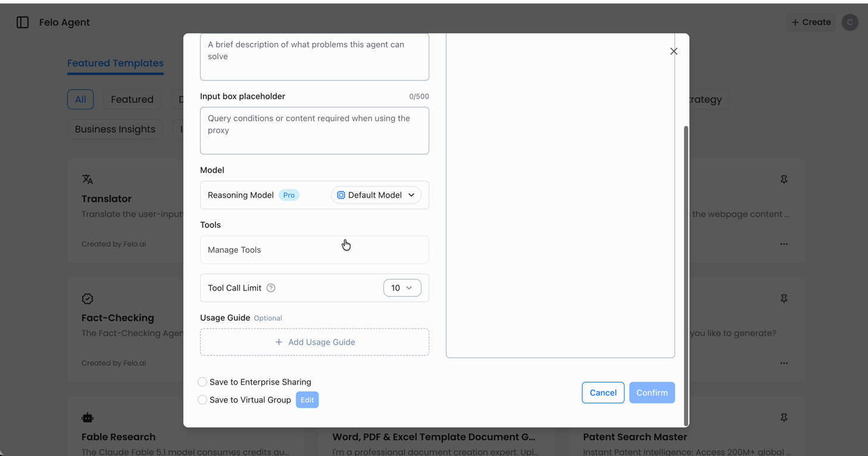Screen dimensions: 868x456
Task: Click the Default Model chip icon
Action: point(341,195)
